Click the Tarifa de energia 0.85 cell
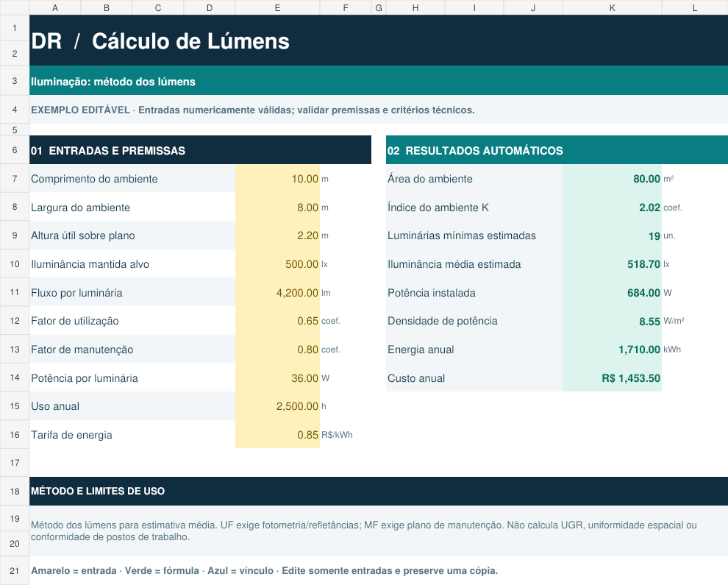This screenshot has height=585, width=728. (277, 434)
